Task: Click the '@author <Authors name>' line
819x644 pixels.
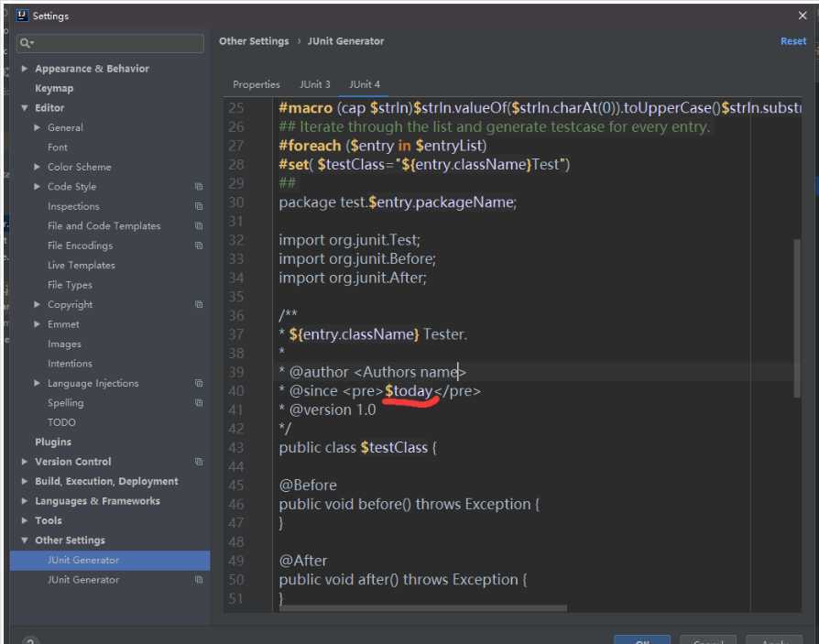Action: click(373, 372)
